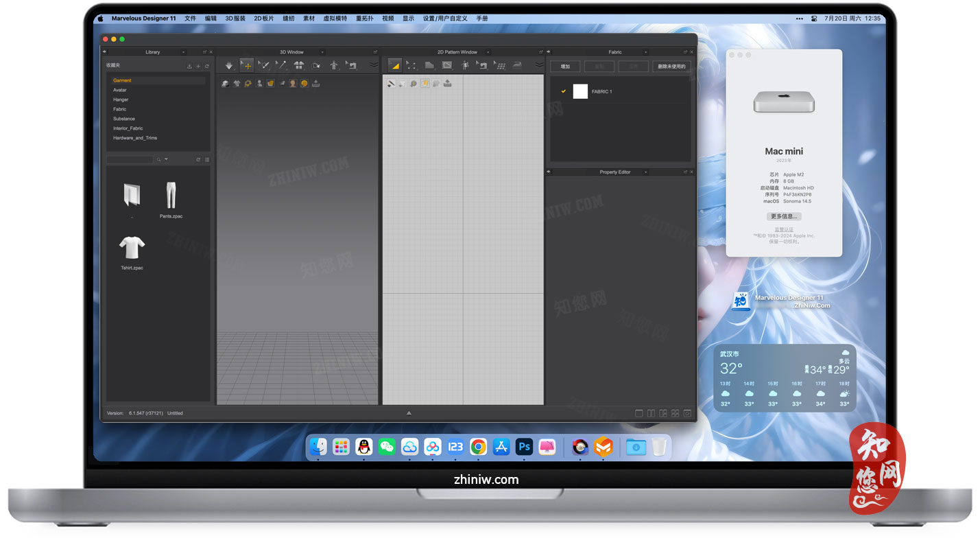This screenshot has width=980, height=547.
Task: Toggle highlighted yellow surface icon in 2D viewport
Action: 425,84
